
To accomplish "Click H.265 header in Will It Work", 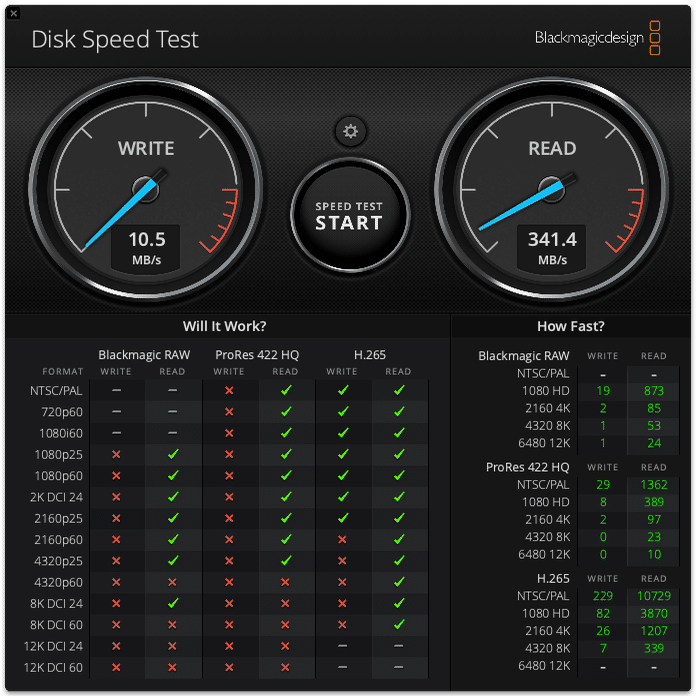I will click(x=370, y=355).
